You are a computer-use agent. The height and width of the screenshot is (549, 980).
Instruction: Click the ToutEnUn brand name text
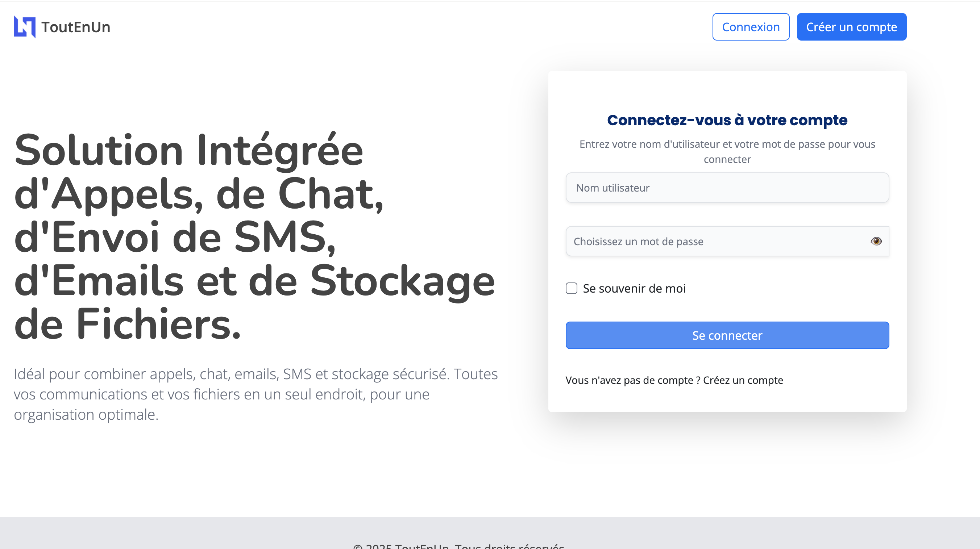pos(76,27)
